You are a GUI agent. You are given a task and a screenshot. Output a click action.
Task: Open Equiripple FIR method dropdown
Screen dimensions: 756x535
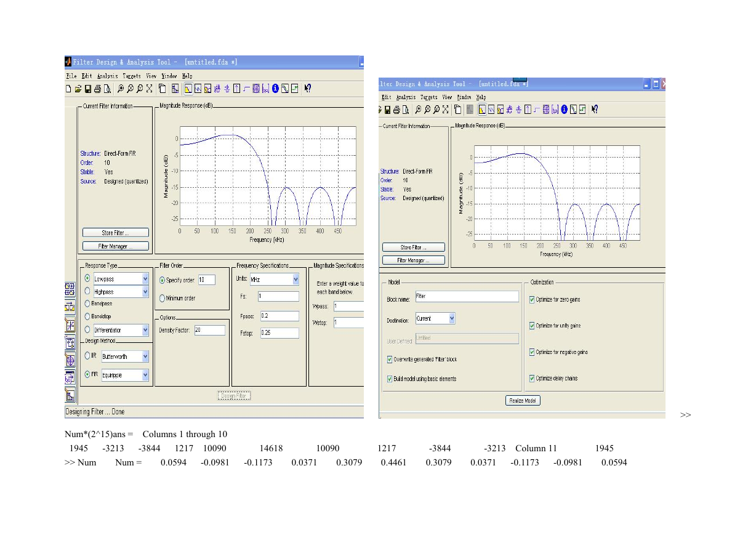click(145, 375)
